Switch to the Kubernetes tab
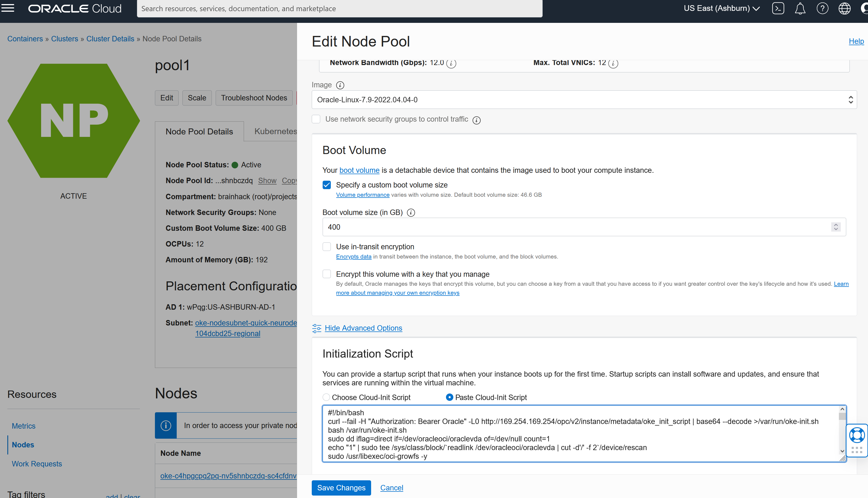Image resolution: width=868 pixels, height=498 pixels. tap(276, 131)
